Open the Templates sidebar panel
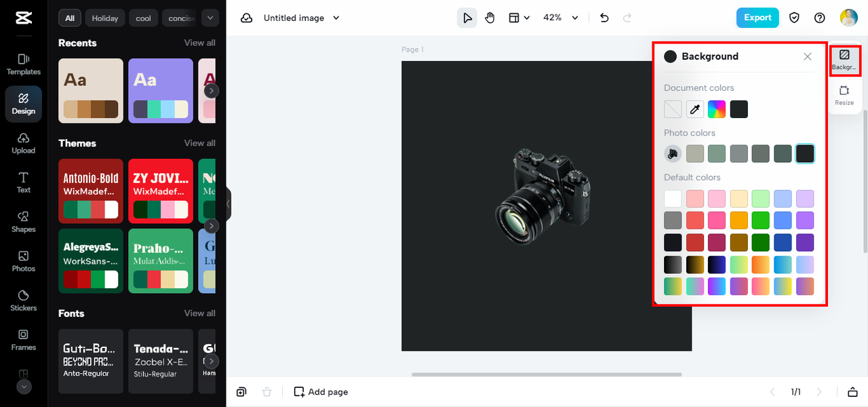 24,64
